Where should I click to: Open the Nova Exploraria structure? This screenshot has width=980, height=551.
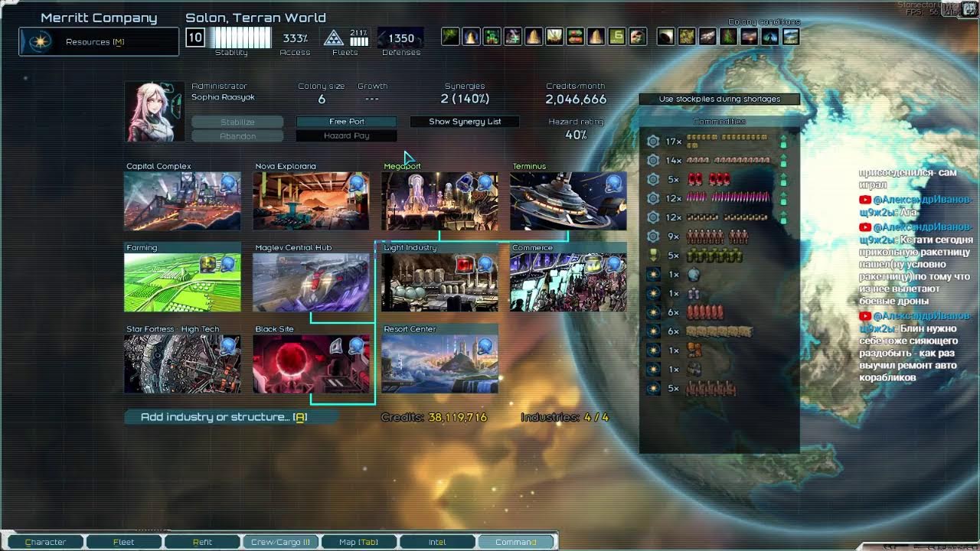pos(311,201)
